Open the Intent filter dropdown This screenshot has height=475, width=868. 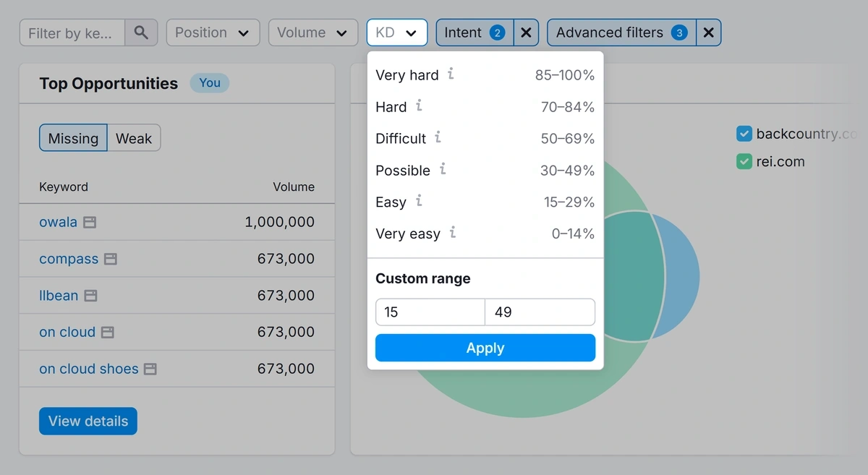tap(475, 33)
